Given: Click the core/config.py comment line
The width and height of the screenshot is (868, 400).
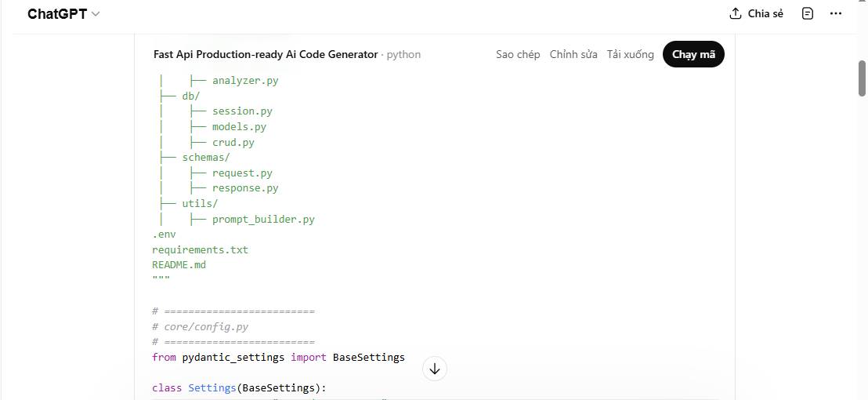Looking at the screenshot, I should (x=206, y=326).
